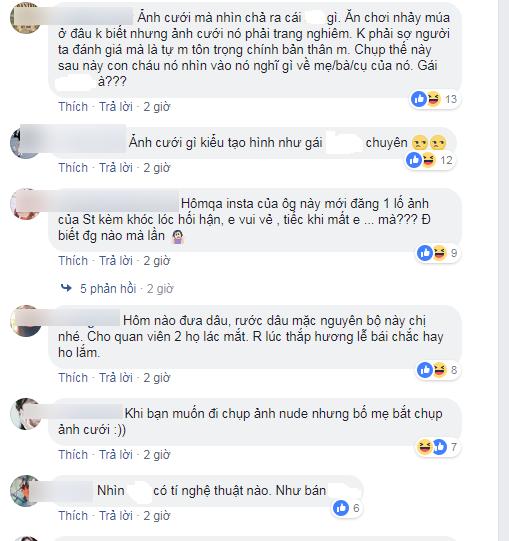Click Trả lời under the nghệ thuật comment

116,515
